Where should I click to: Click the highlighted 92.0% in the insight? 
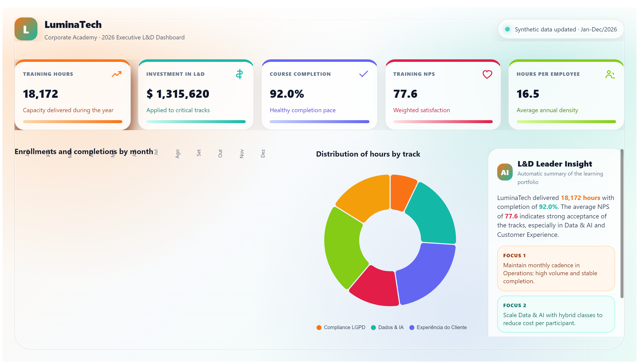pyautogui.click(x=548, y=207)
